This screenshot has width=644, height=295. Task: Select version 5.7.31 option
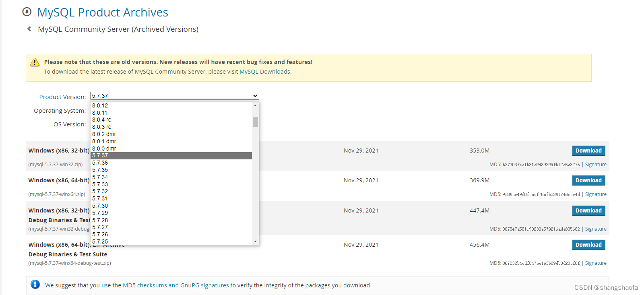click(171, 198)
